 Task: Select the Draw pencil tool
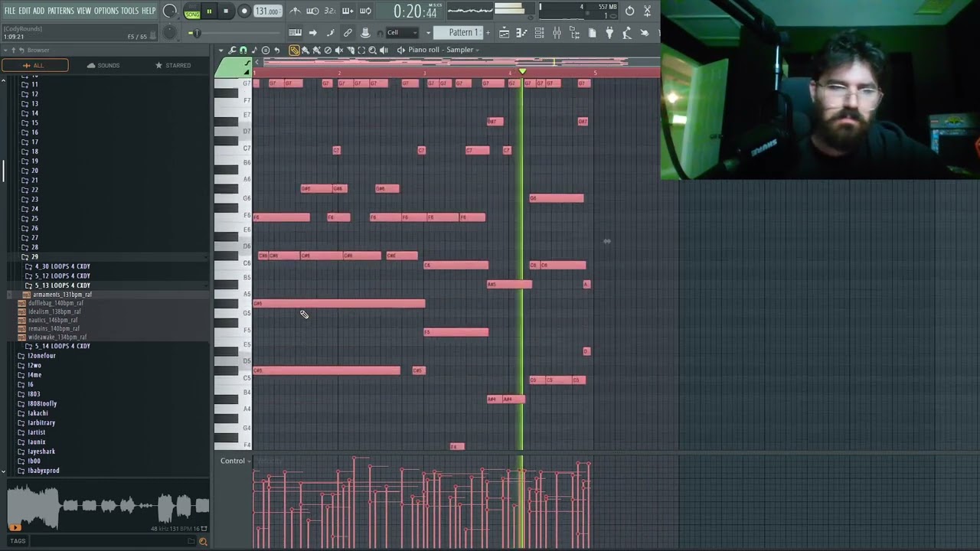click(294, 51)
